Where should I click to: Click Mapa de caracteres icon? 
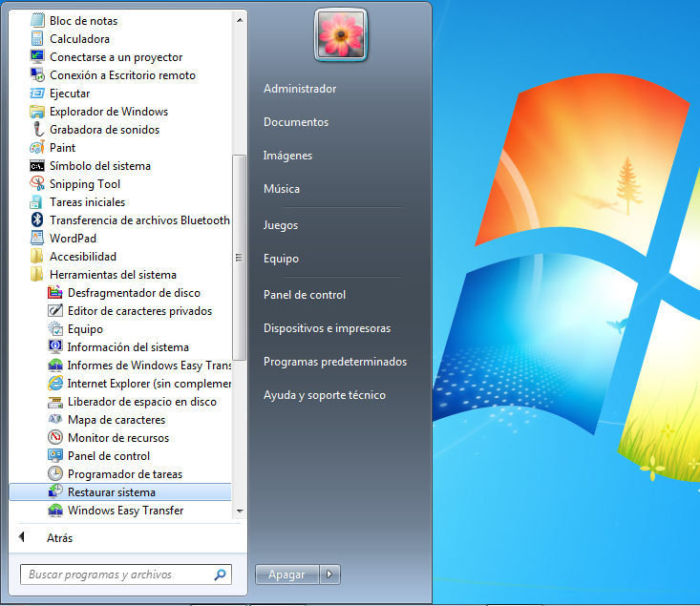(x=55, y=420)
